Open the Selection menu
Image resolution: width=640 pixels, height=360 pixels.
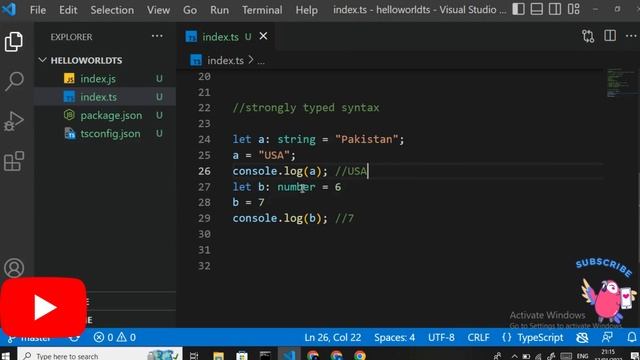point(112,10)
